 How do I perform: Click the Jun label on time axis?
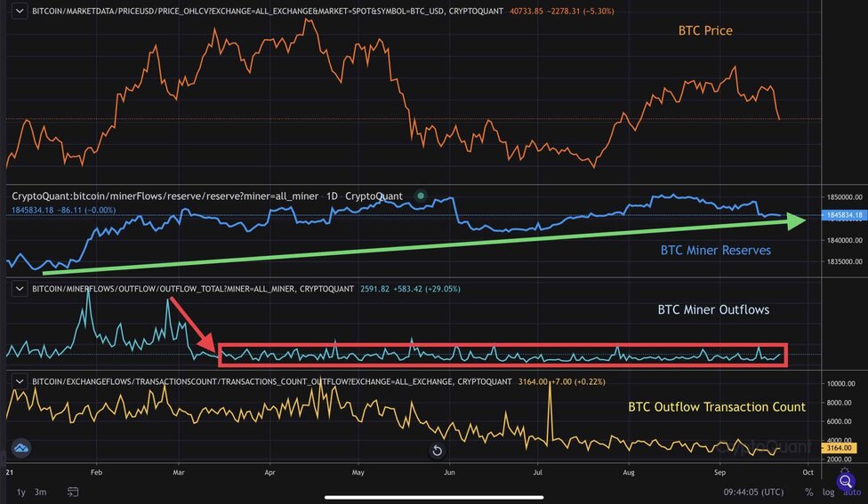tap(449, 473)
